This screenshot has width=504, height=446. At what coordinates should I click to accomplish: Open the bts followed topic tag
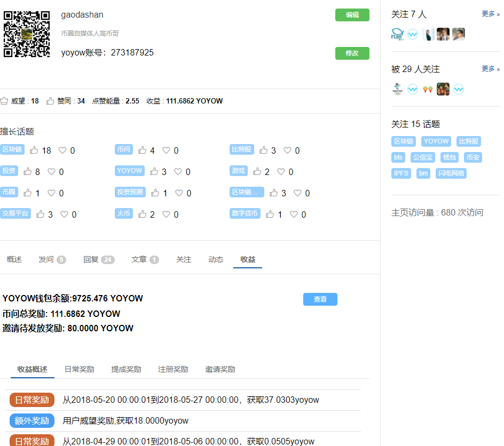(x=398, y=157)
